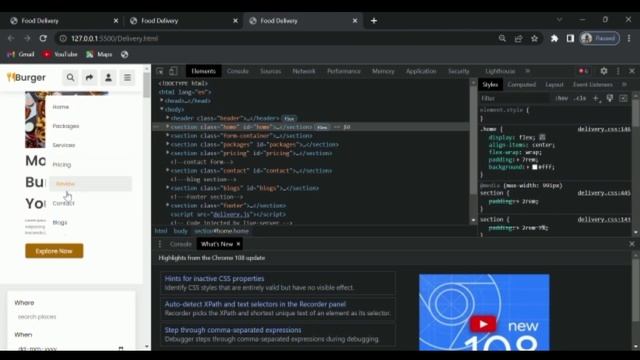Click the share page icon in address bar

tap(518, 38)
